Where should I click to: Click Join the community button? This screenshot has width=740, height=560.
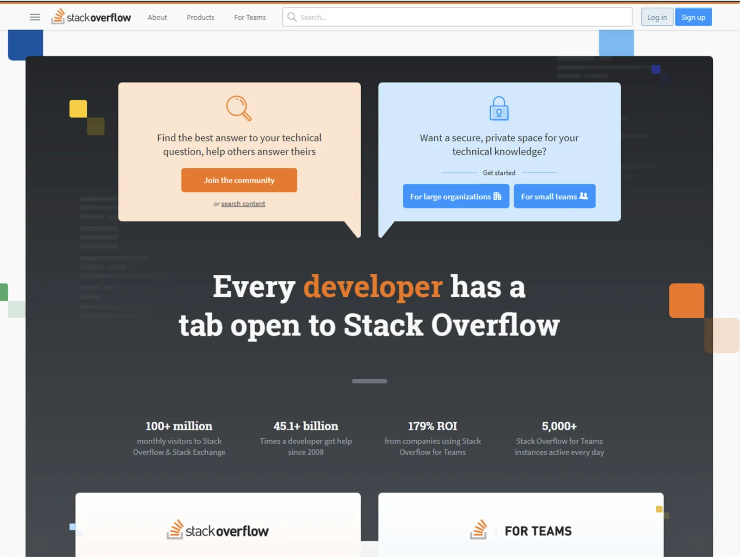(239, 180)
